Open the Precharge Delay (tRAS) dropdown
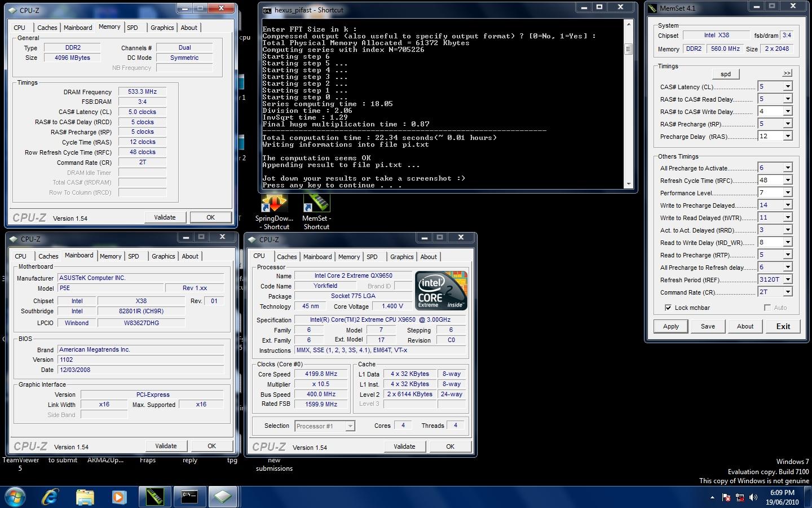 pyautogui.click(x=788, y=136)
